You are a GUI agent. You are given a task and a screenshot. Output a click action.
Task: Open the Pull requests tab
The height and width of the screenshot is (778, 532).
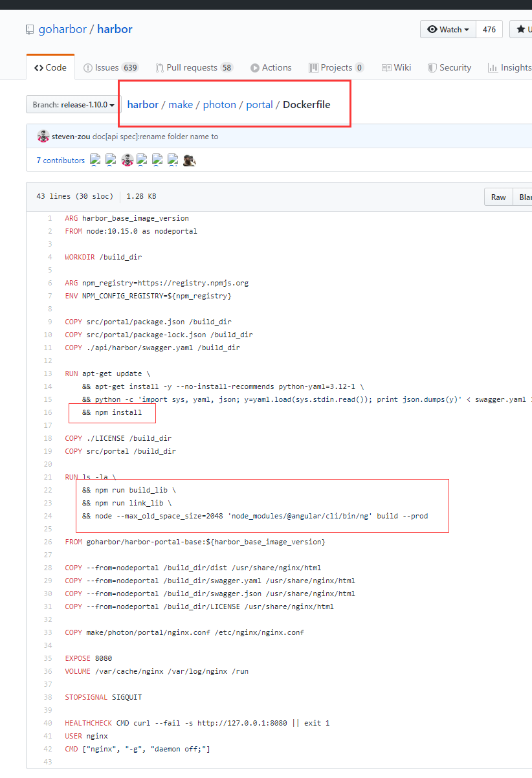coord(194,67)
